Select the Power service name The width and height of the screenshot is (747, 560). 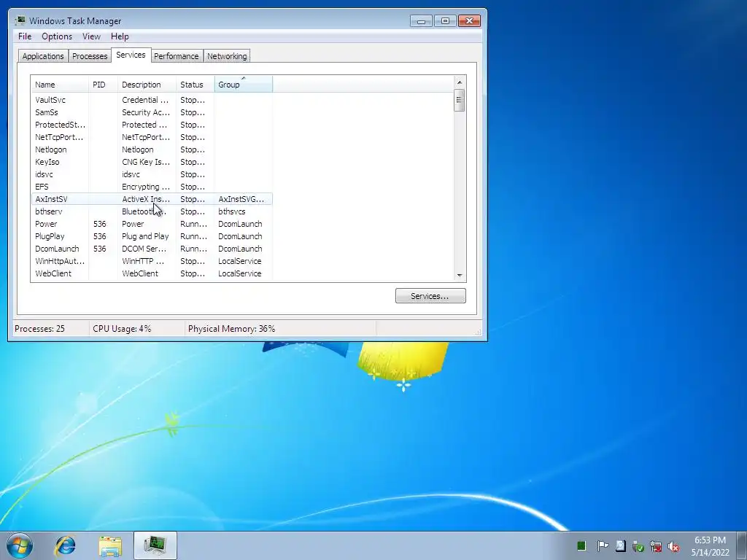coord(46,224)
